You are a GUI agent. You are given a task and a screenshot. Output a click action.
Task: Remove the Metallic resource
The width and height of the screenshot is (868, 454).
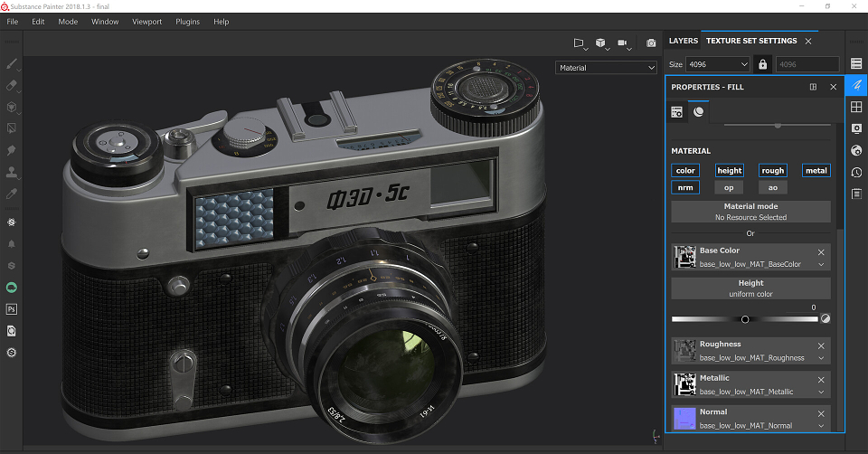point(821,380)
